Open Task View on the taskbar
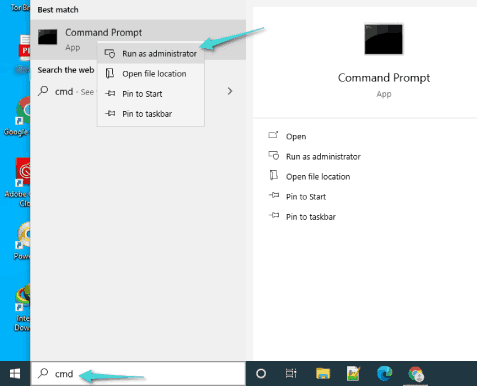 pos(291,374)
